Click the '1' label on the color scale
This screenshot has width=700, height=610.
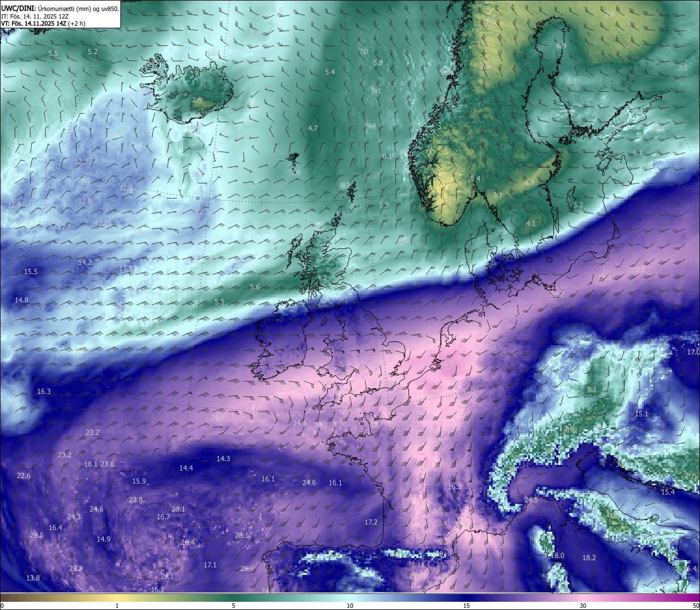tap(117, 606)
